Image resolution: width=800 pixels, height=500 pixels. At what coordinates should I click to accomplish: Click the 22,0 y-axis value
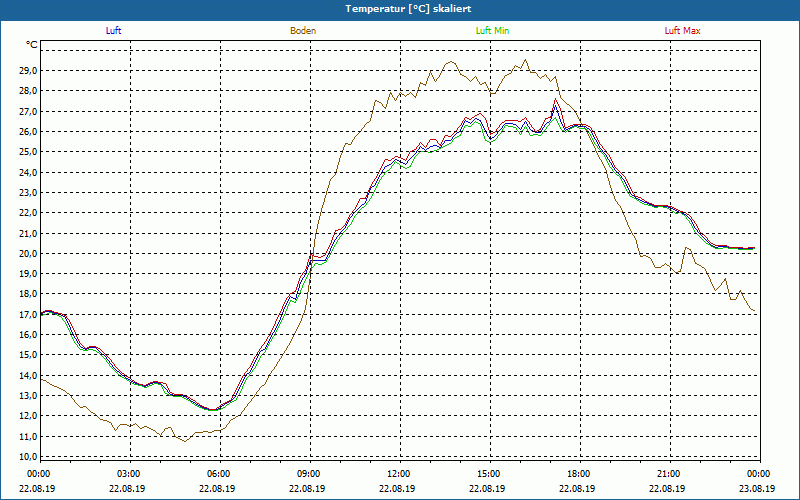coord(28,213)
